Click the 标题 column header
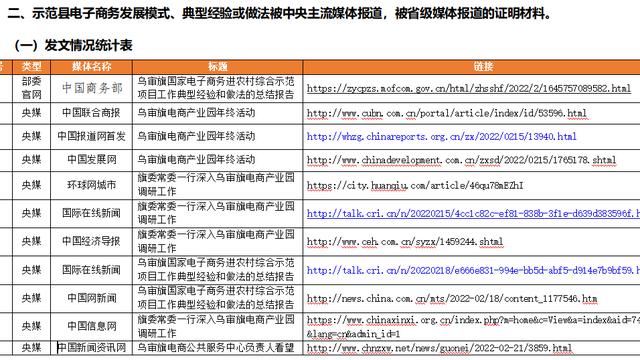Screen dimensions: 640x360 [x=218, y=67]
